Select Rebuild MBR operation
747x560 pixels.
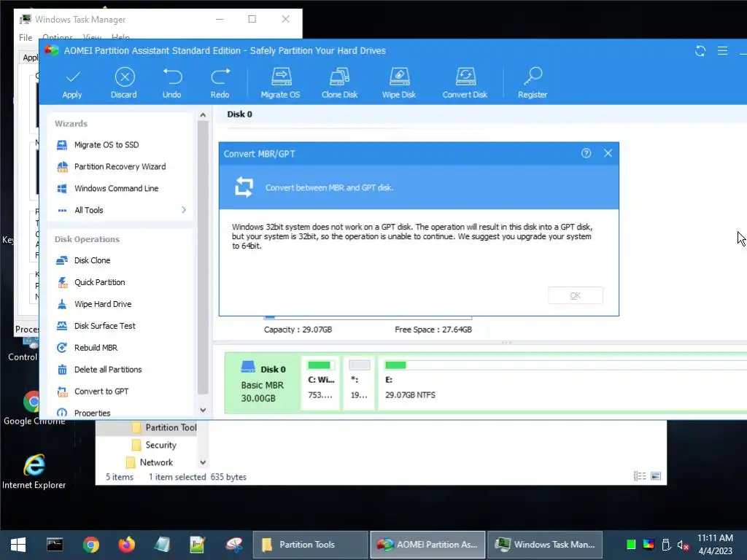pyautogui.click(x=96, y=348)
